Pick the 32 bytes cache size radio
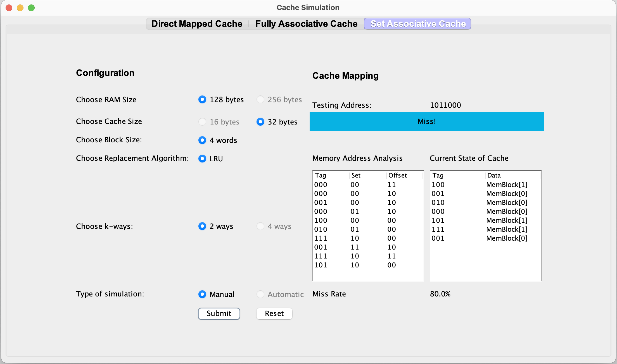This screenshot has width=617, height=364. coord(260,122)
